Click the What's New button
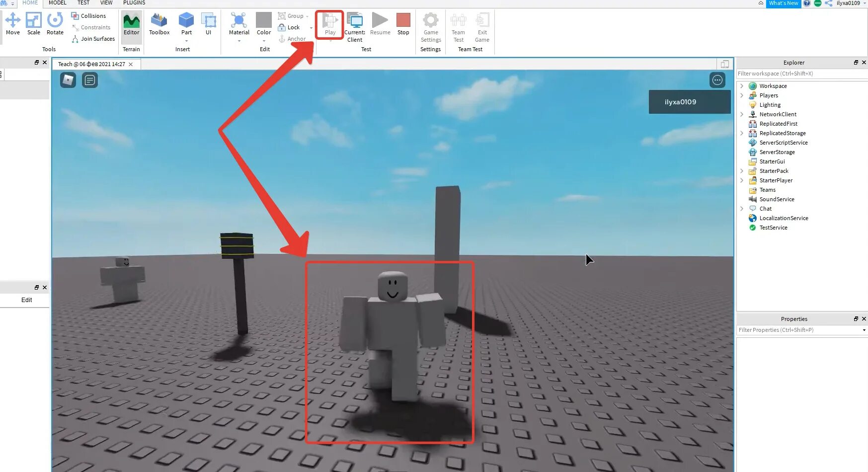This screenshot has height=472, width=868. pyautogui.click(x=784, y=3)
